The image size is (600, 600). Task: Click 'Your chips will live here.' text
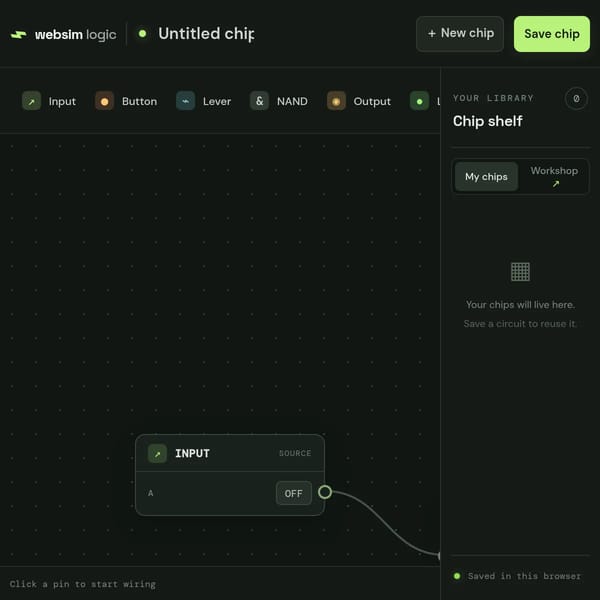[520, 305]
